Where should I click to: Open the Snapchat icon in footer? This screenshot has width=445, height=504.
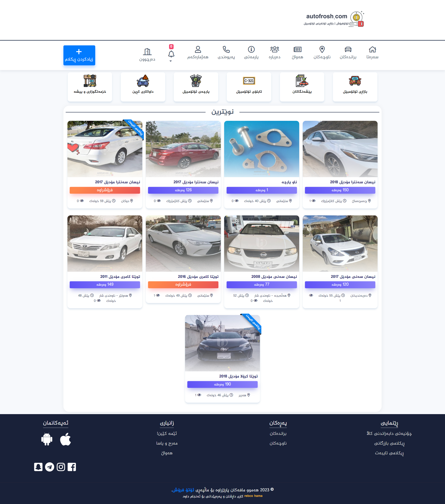pyautogui.click(x=38, y=467)
